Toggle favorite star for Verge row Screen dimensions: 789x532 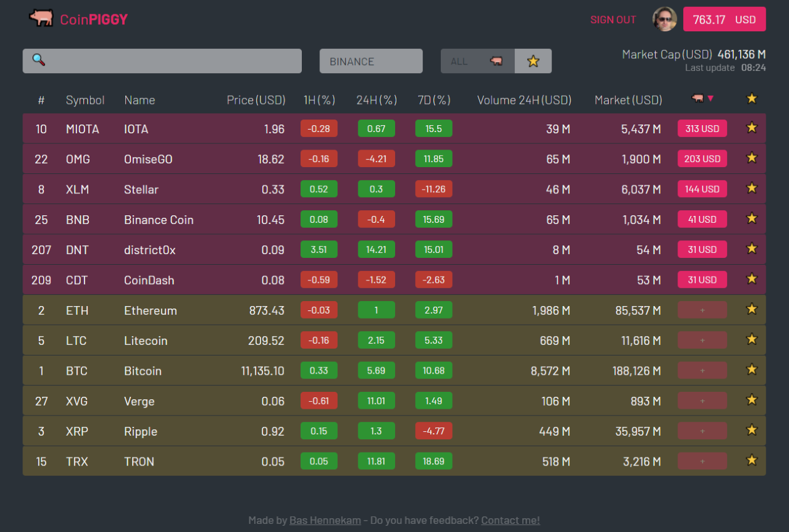[752, 399]
